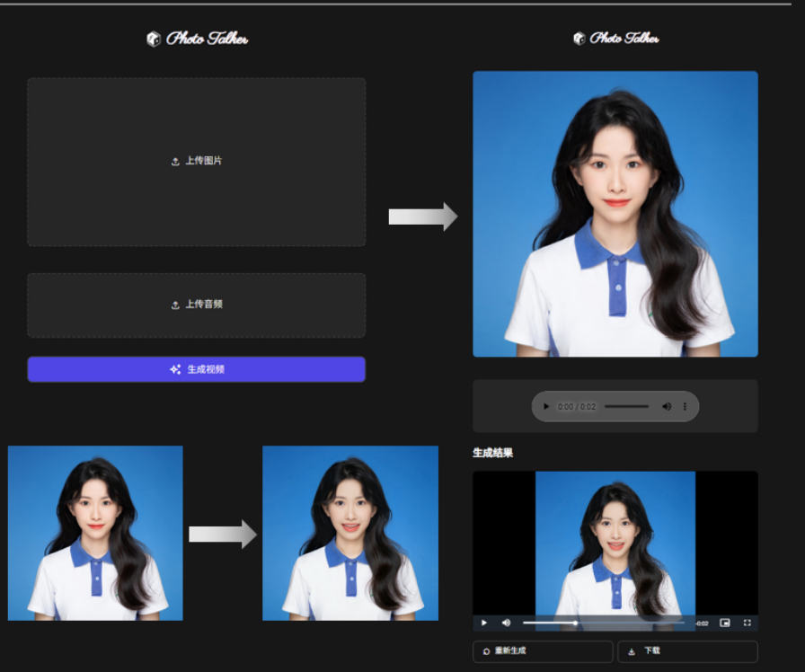
Task: Click the right Photo Talker cube logo
Action: (x=579, y=38)
